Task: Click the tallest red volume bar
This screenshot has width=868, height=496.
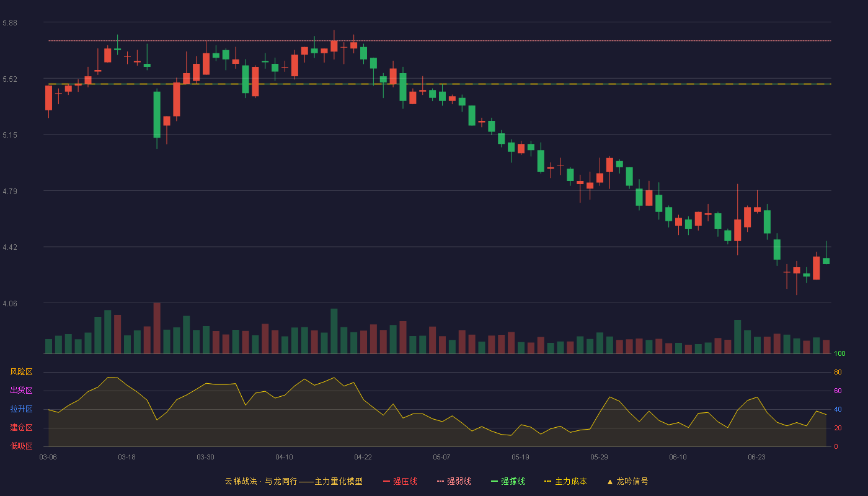Action: tap(157, 328)
